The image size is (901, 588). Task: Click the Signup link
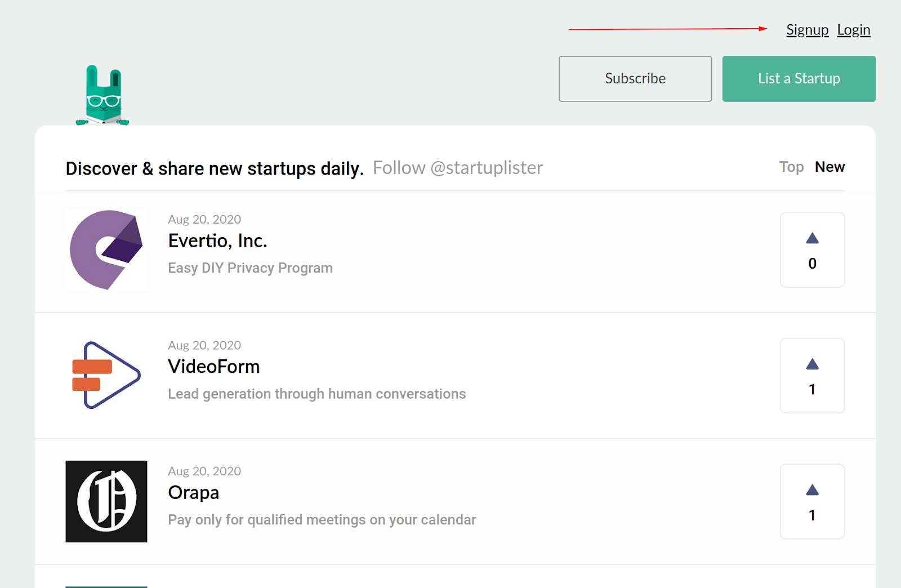807,30
